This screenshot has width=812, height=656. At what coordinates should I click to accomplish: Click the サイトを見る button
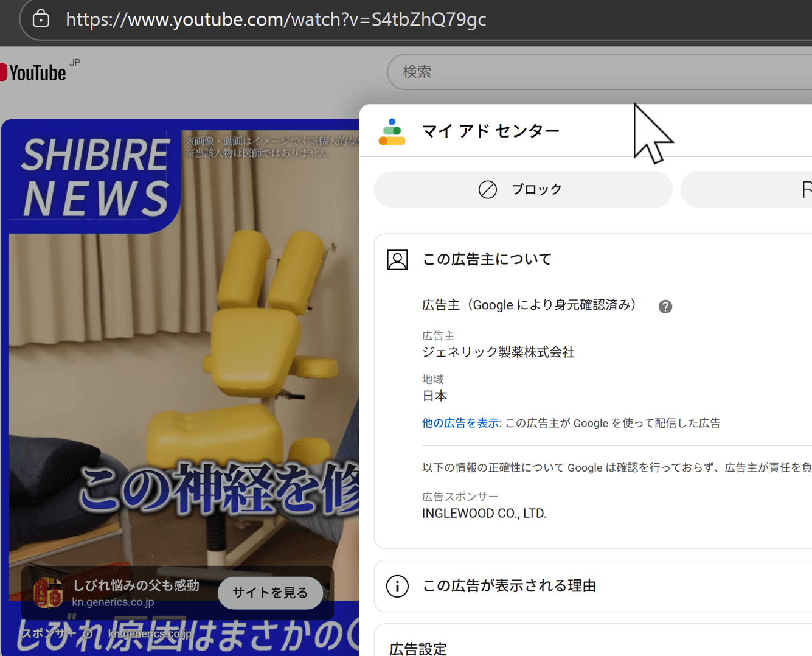click(x=270, y=593)
